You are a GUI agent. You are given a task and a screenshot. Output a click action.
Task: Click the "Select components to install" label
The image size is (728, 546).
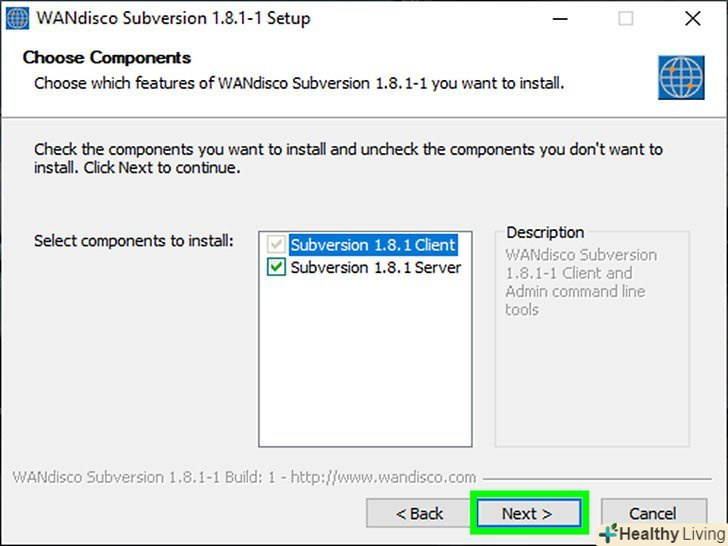[x=133, y=241]
